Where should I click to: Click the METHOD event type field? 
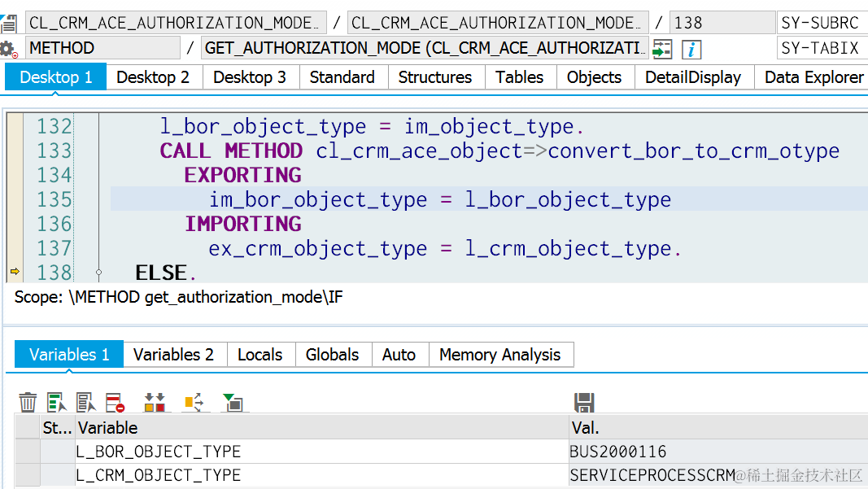103,48
